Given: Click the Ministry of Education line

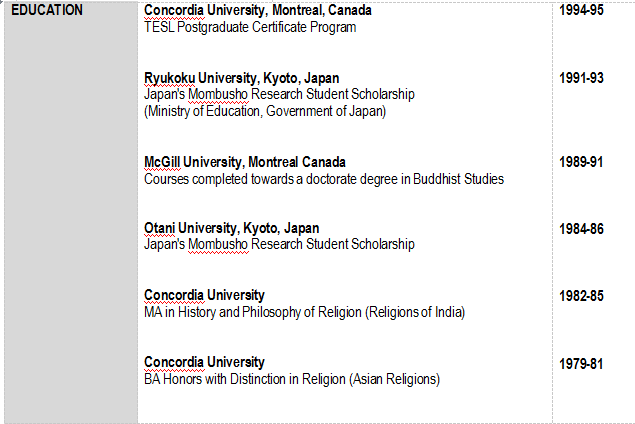Looking at the screenshot, I should point(264,111).
